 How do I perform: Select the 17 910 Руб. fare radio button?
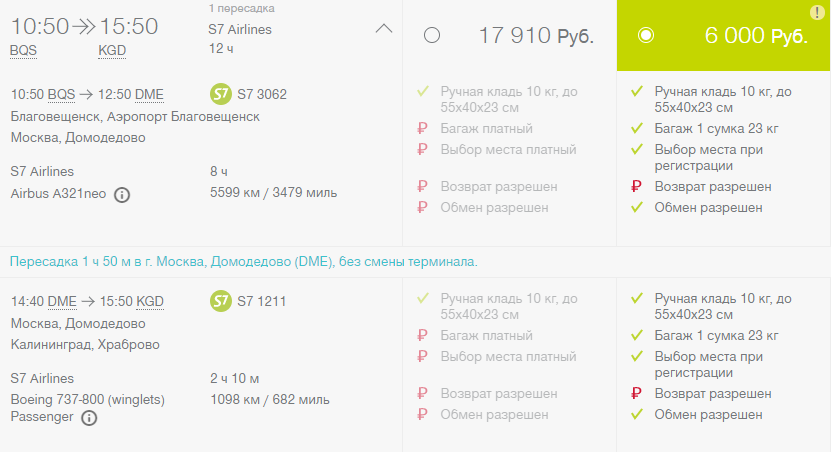(x=432, y=36)
